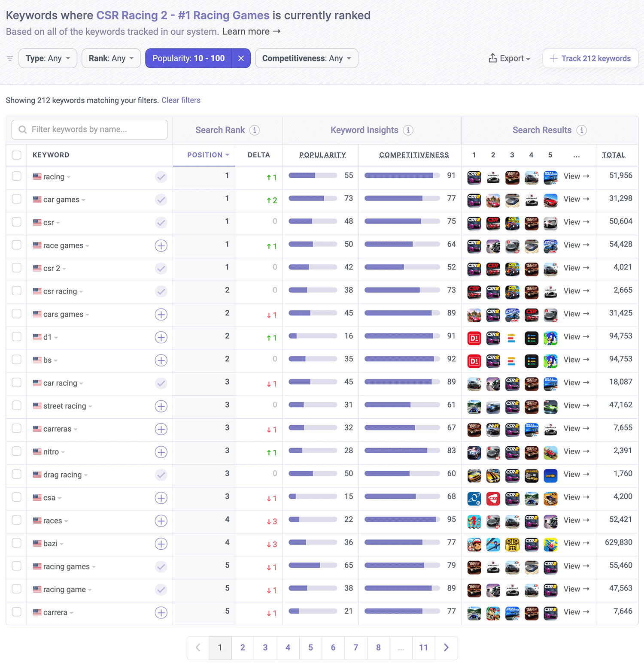
Task: Click competitiveness bar for 'races' row
Action: click(x=402, y=519)
